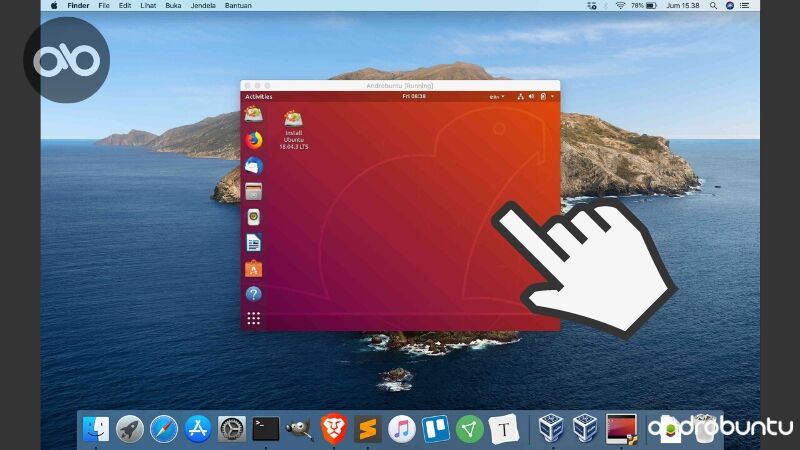Open the en keyboard layout dropdown
This screenshot has width=800, height=450.
point(496,96)
